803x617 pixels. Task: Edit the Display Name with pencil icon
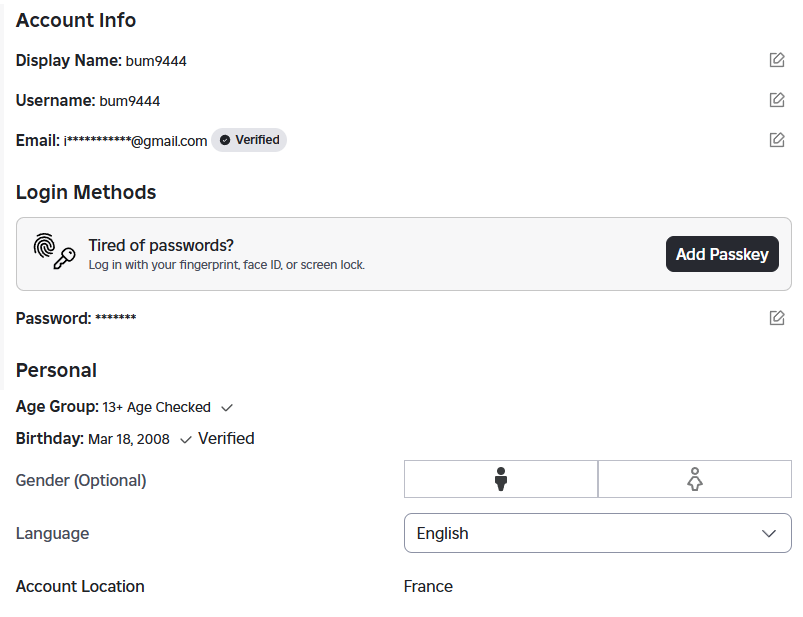click(x=777, y=60)
